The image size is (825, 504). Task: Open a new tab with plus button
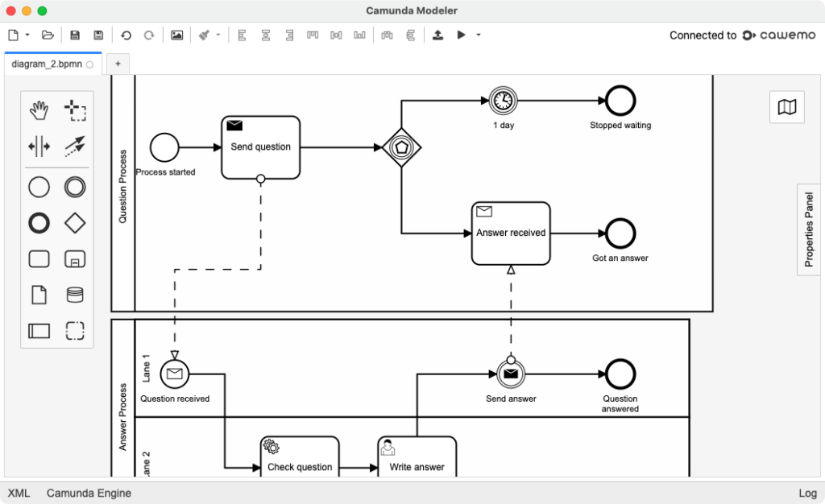118,64
